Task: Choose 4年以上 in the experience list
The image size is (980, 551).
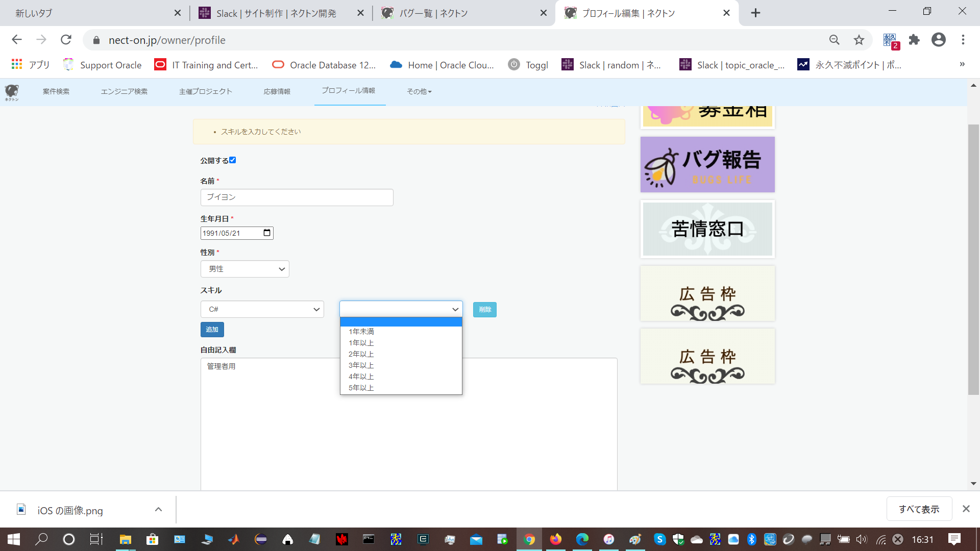Action: tap(401, 377)
